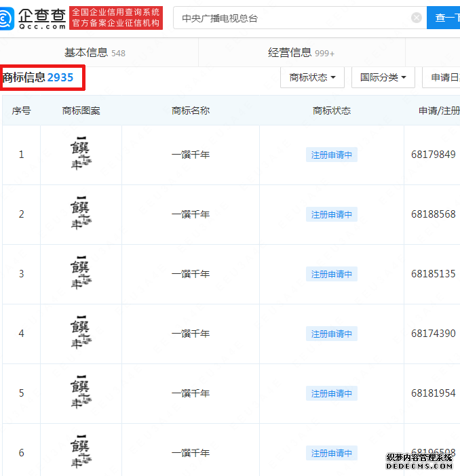The height and width of the screenshot is (476, 460).
Task: Open 一馔千年 trademark name in row 5
Action: [x=191, y=393]
